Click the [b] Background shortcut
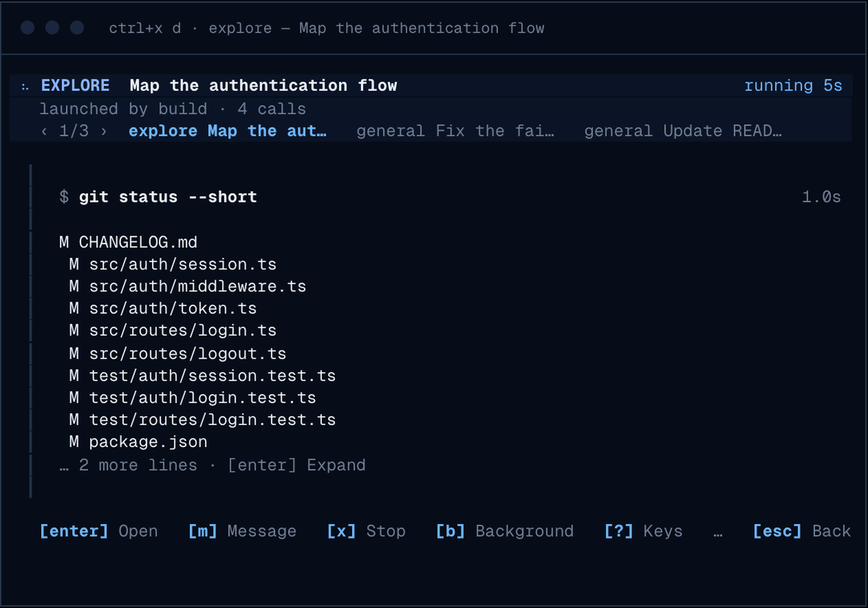The height and width of the screenshot is (608, 868). [504, 531]
